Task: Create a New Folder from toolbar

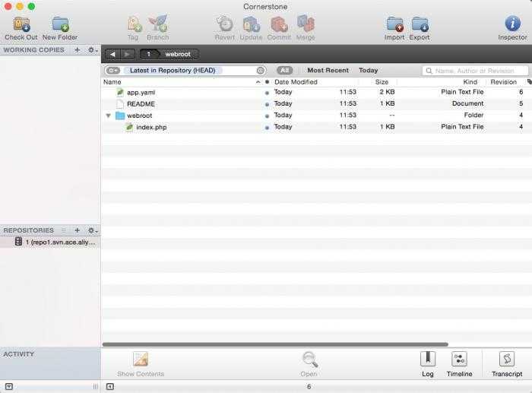Action: click(x=60, y=24)
